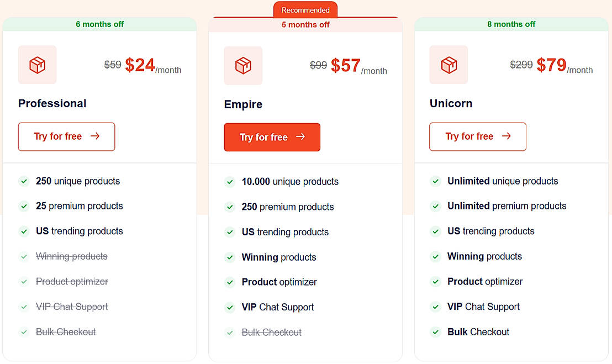Click Unlimited premium products feature text

tap(507, 206)
